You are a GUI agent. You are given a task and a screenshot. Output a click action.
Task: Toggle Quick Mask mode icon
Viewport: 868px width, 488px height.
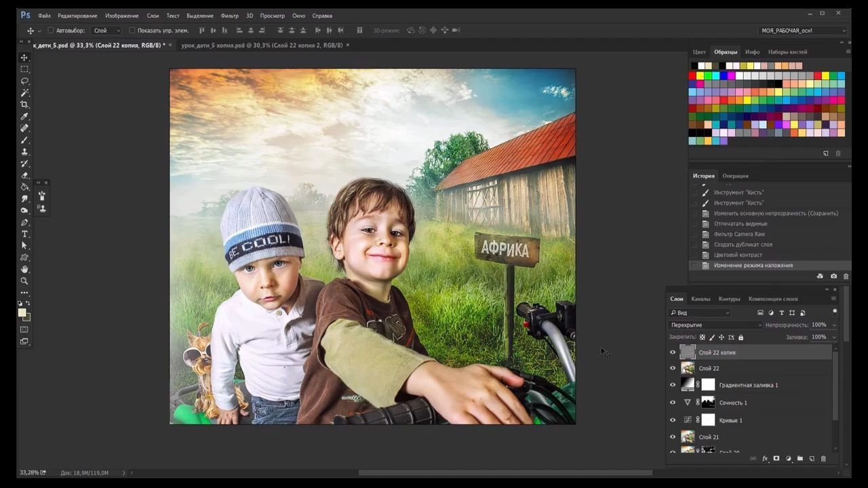(24, 330)
